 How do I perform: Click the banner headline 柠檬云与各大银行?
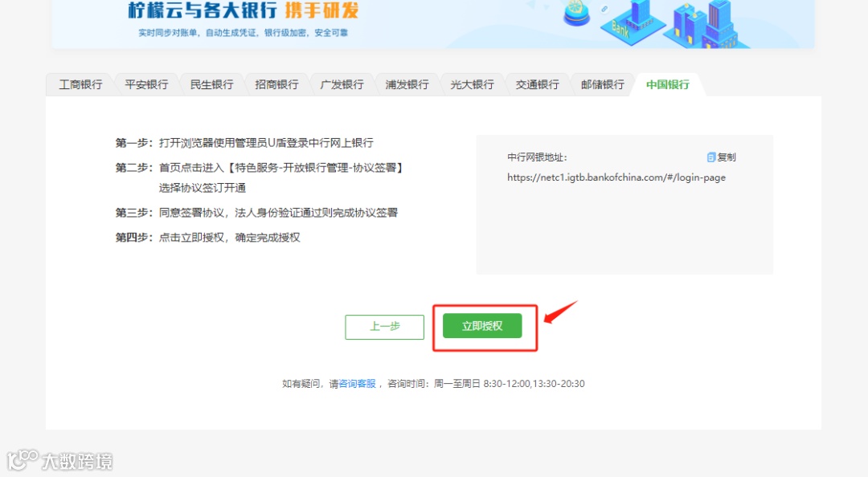point(203,10)
